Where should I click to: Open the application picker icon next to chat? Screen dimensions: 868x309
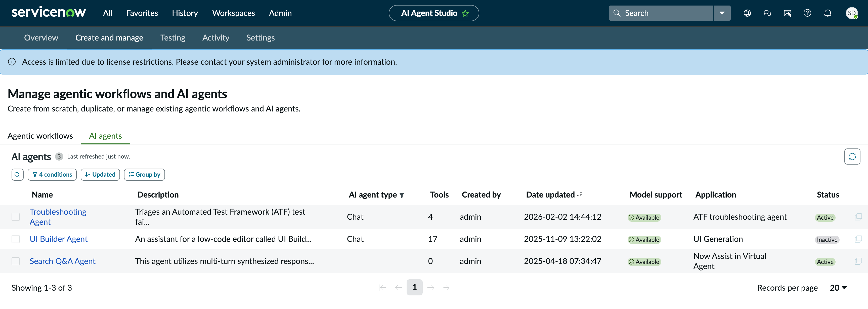tap(788, 13)
